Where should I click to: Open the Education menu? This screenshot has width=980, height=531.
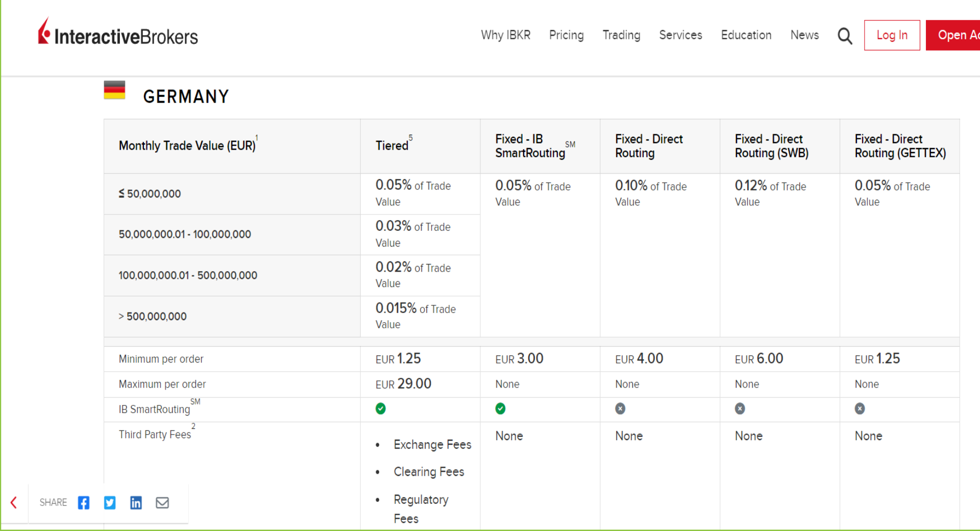pyautogui.click(x=746, y=35)
